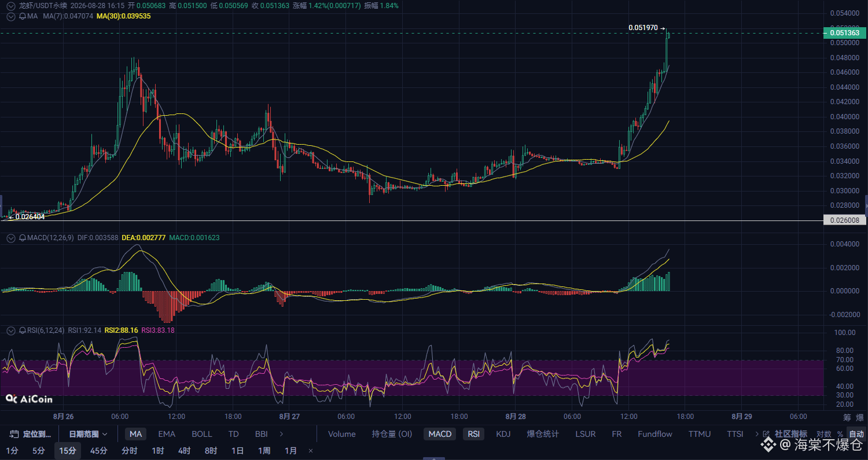Click the AiCoin logo on the chart

coord(29,399)
